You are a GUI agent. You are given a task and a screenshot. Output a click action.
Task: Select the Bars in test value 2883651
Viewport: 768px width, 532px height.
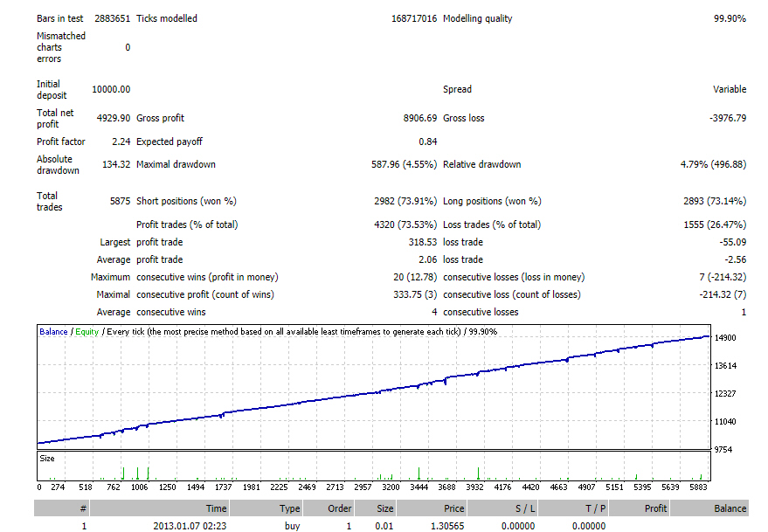coord(112,18)
